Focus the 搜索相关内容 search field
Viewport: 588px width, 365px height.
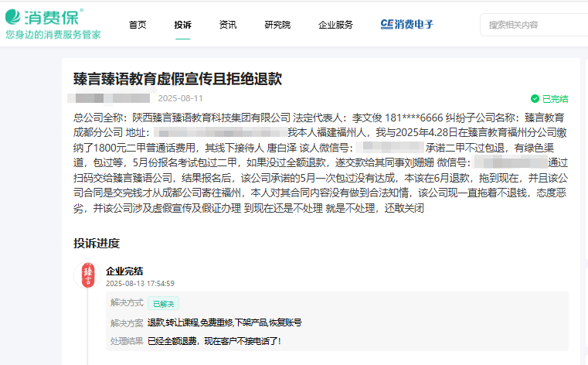coord(534,25)
